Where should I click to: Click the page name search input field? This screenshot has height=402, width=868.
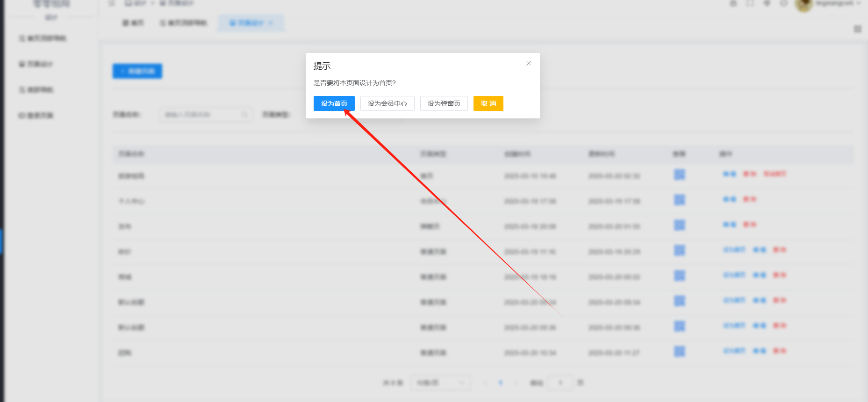coord(205,115)
